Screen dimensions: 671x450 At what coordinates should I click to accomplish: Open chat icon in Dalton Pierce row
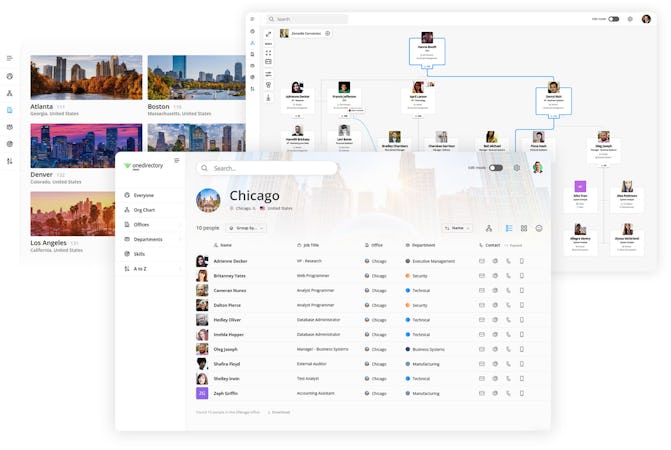pyautogui.click(x=495, y=305)
